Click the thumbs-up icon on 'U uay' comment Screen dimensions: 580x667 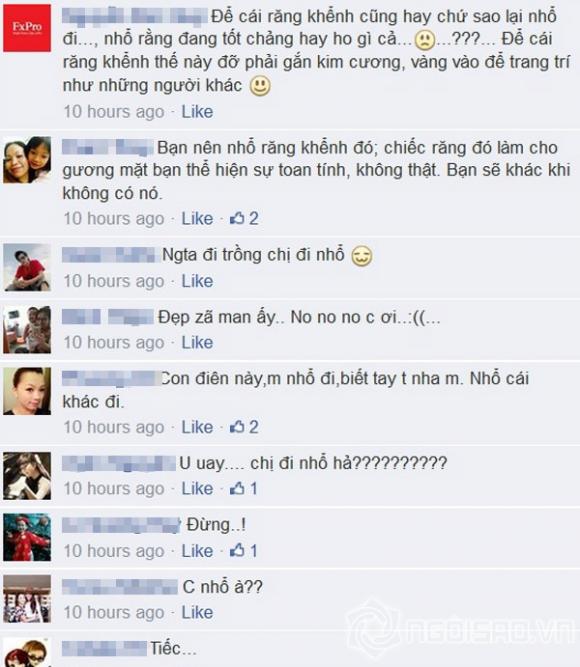point(237,488)
